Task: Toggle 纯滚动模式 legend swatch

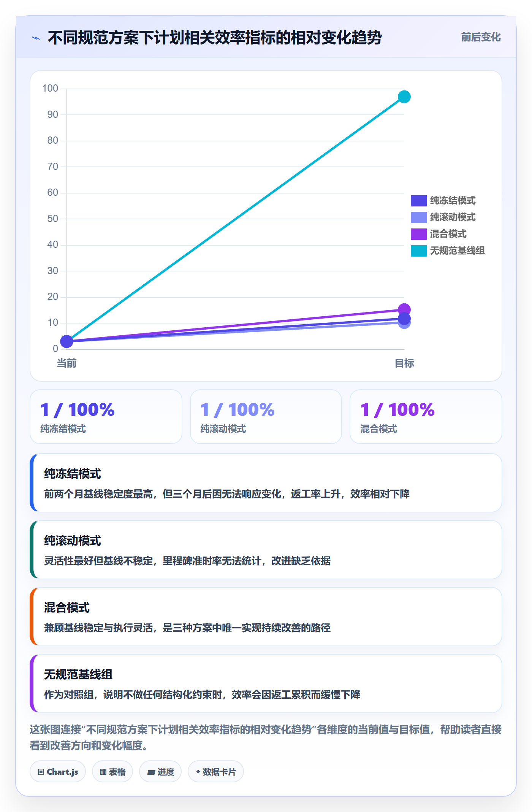Action: coord(418,217)
